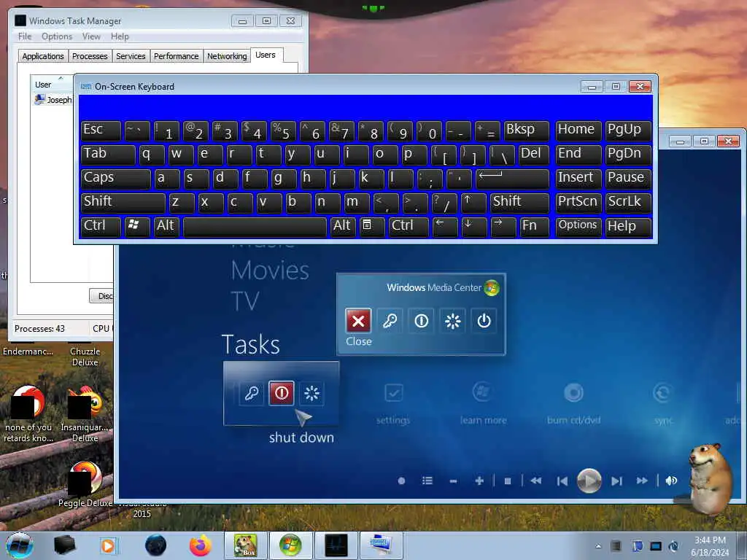Switch to Processes tab in Task Manager
Screen dimensions: 747x560
(x=90, y=56)
